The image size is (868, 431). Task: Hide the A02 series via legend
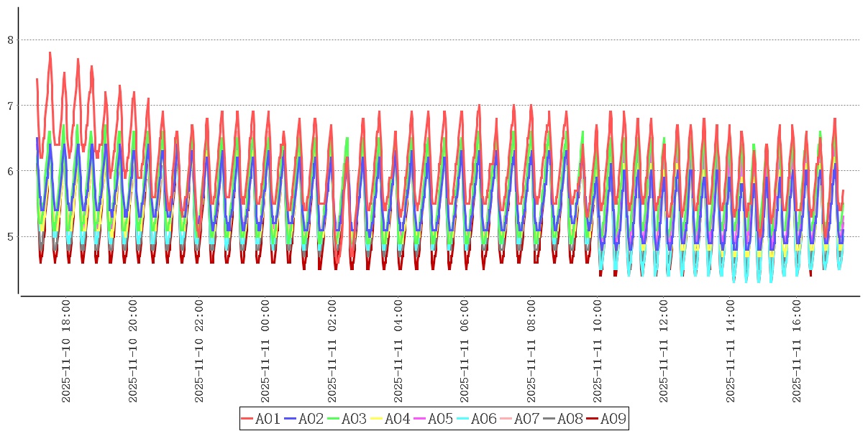click(x=303, y=419)
